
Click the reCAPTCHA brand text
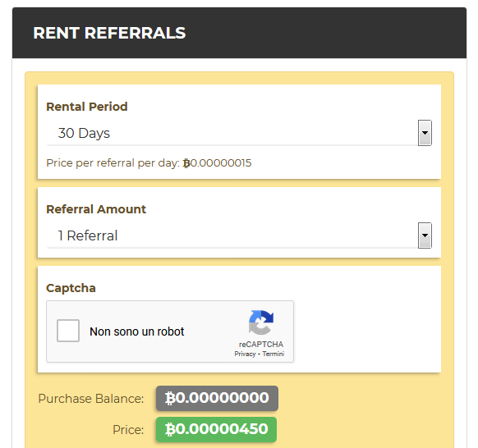pos(261,344)
